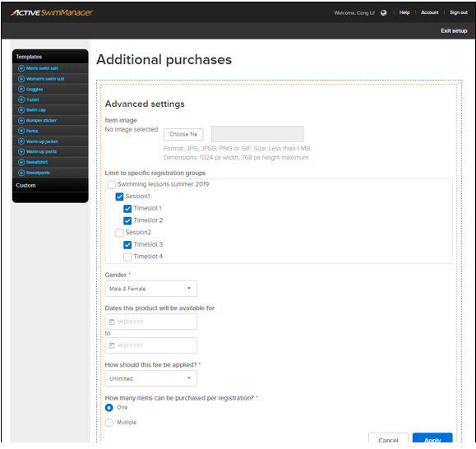Click the end date M/D/YYYY field
Screen dimensions: 476x449
pos(151,345)
